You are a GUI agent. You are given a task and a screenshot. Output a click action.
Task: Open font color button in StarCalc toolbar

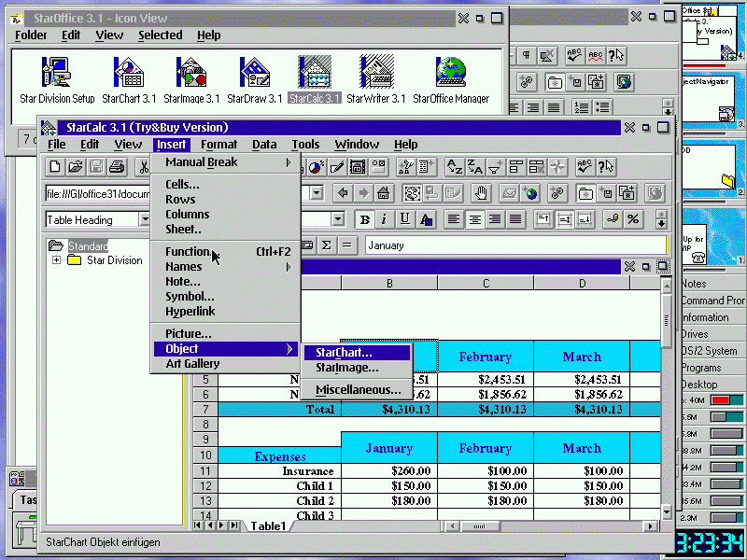[x=426, y=219]
